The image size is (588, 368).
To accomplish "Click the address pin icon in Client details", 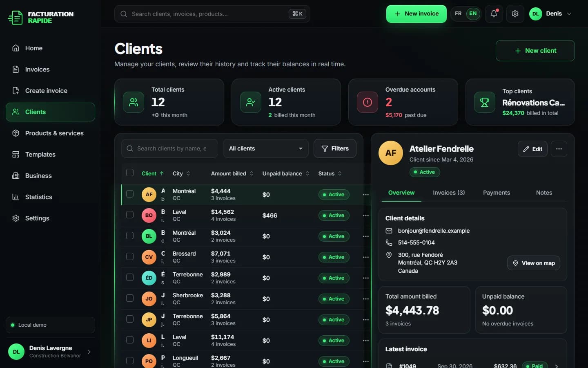I will [389, 255].
